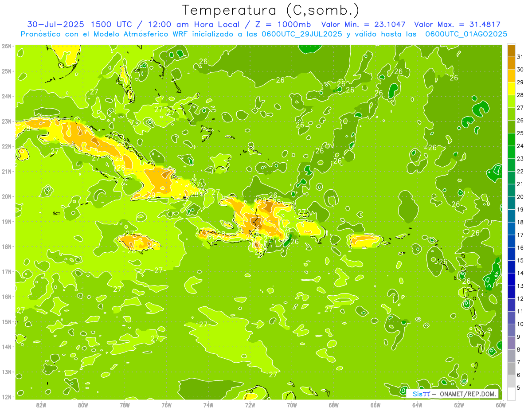Click the legend scale value "5"

pyautogui.click(x=519, y=388)
